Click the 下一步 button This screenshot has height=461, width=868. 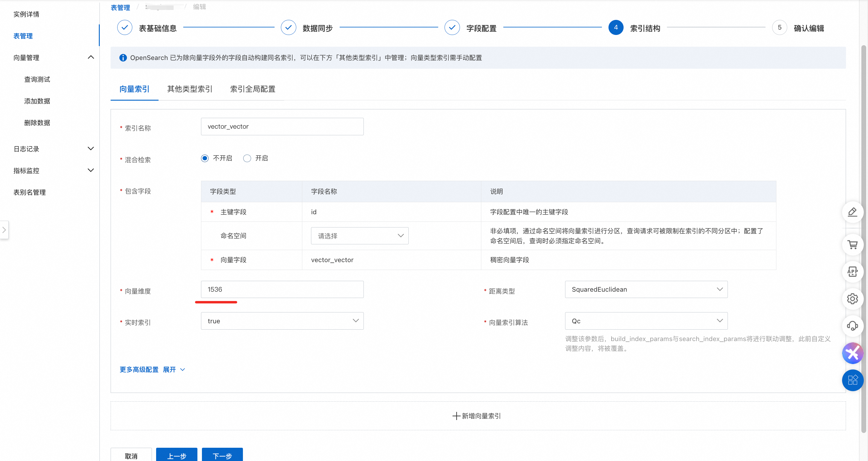[222, 455]
